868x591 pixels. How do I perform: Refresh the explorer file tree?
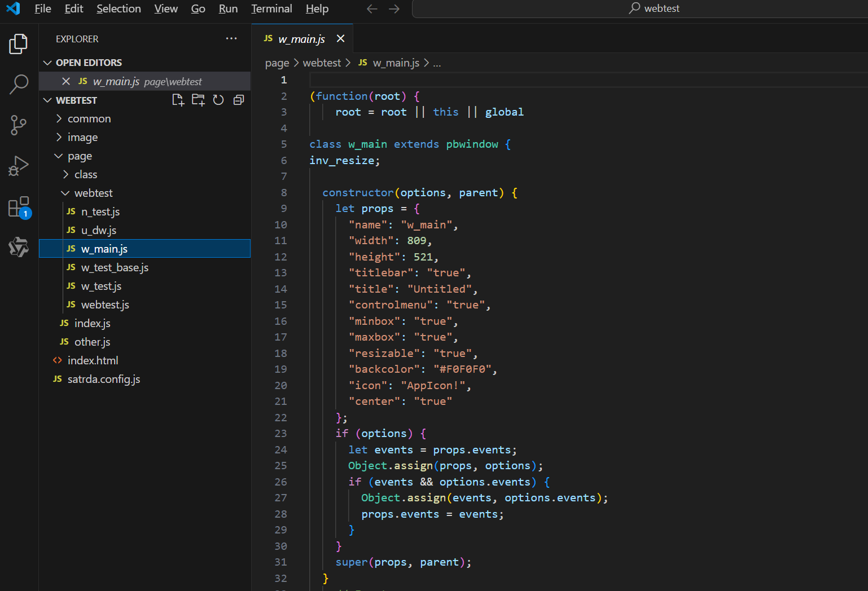[218, 100]
